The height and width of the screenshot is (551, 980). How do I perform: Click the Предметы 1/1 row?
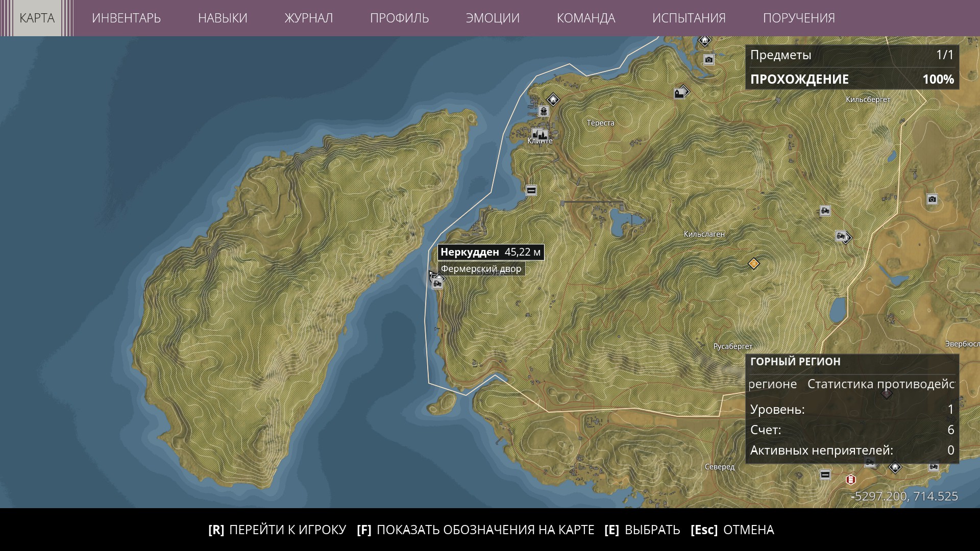[x=852, y=55]
